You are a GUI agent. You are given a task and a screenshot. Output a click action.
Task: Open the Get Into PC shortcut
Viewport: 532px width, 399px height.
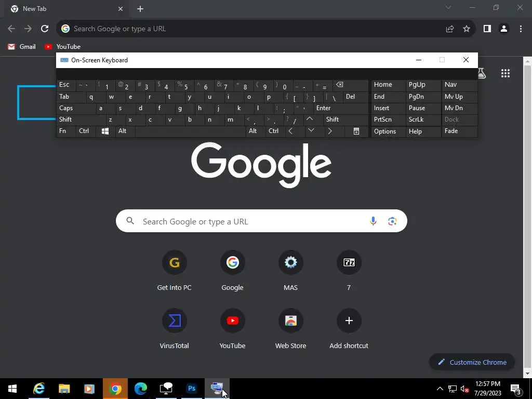tap(175, 270)
